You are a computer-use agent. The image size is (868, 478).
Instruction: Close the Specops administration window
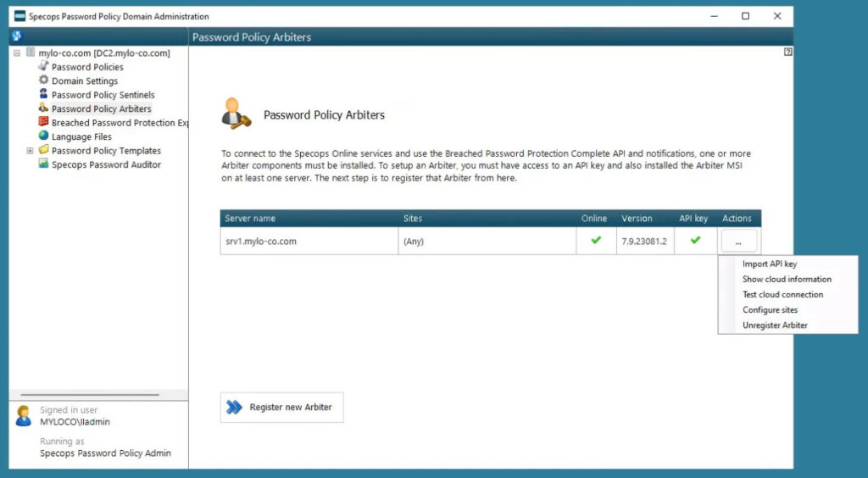(x=777, y=16)
